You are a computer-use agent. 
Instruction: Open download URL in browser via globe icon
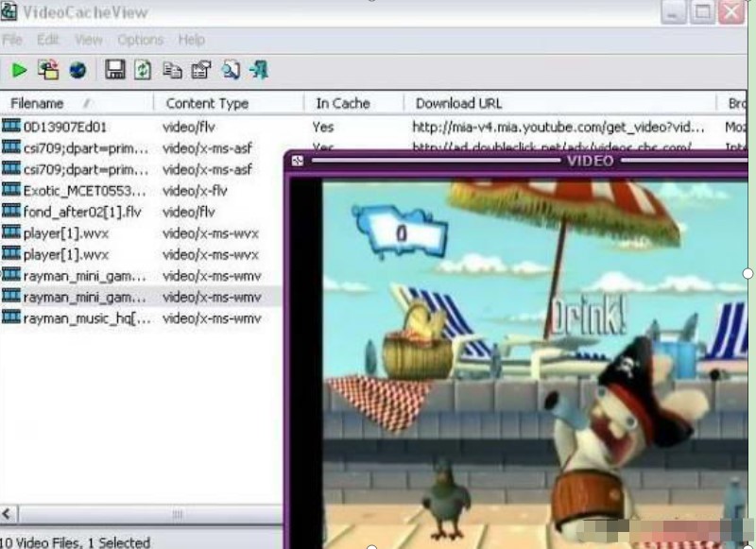tap(77, 69)
